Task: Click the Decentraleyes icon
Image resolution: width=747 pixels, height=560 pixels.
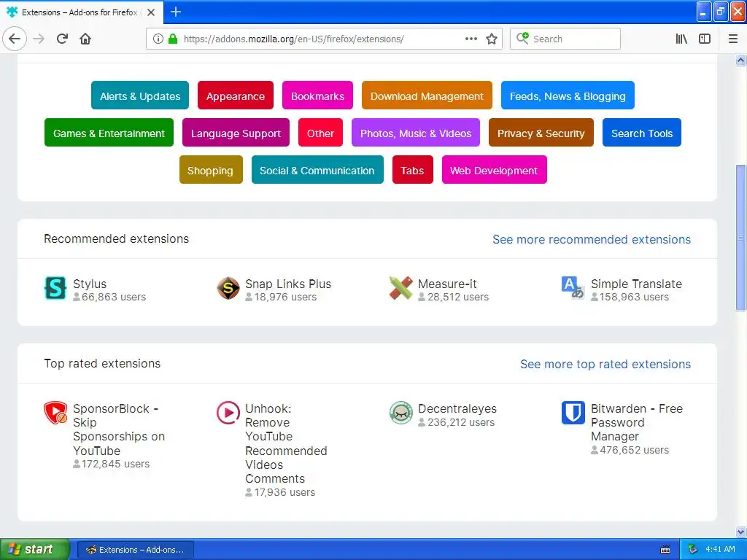Action: pos(400,413)
